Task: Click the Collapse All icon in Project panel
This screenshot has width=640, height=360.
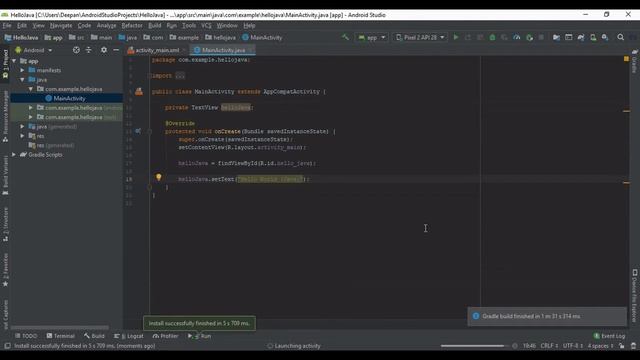Action: [x=89, y=50]
